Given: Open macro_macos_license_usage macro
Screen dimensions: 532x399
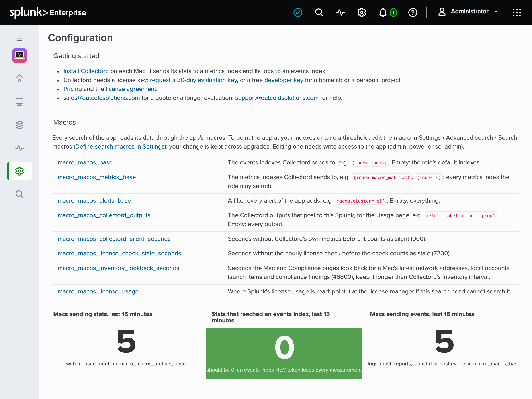Looking at the screenshot, I should 98,292.
